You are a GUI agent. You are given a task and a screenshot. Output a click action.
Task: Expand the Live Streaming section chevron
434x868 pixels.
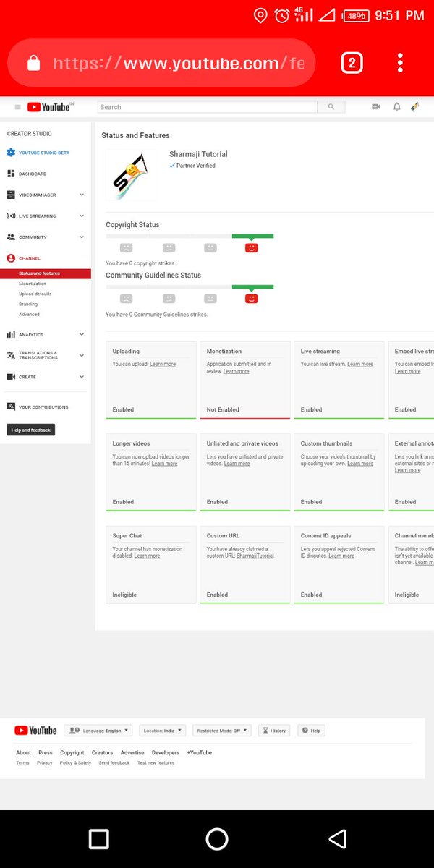[x=82, y=216]
